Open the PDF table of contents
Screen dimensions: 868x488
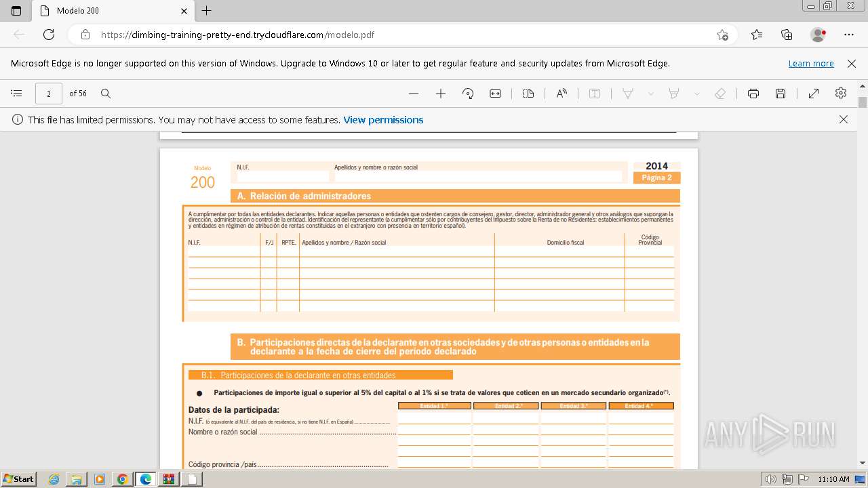coord(17,94)
